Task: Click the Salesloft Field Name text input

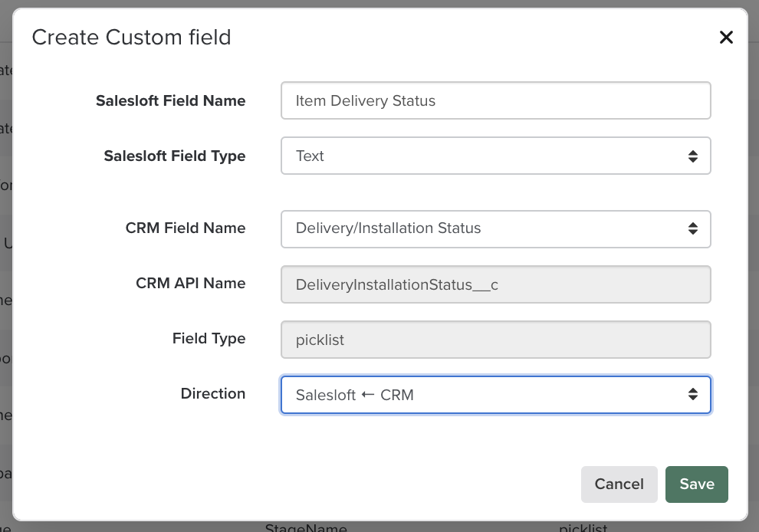Action: 495,100
